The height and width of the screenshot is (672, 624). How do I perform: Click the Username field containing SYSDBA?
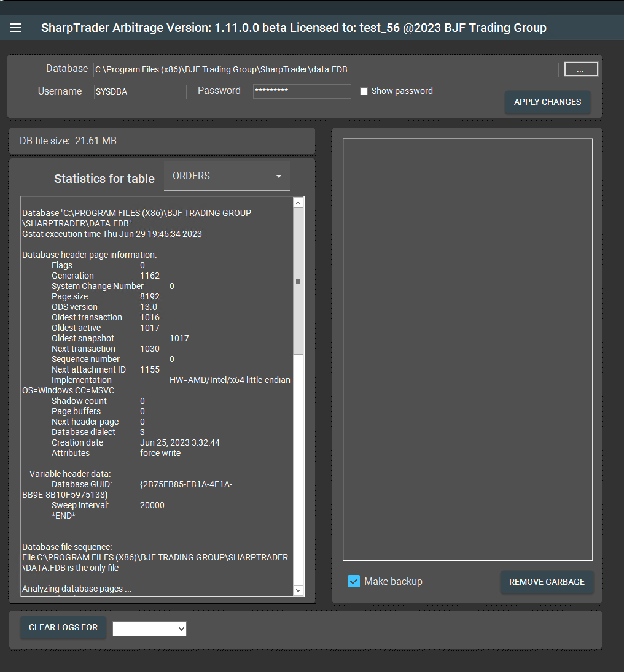click(140, 91)
